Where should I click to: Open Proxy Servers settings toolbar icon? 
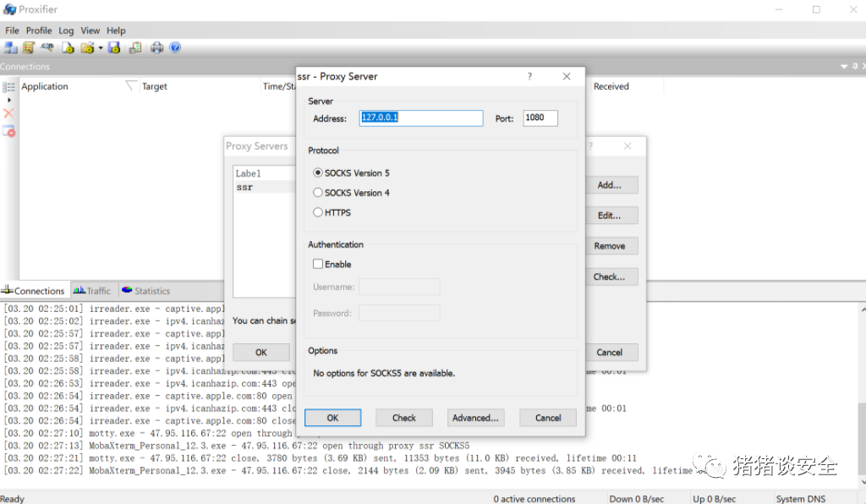(10, 47)
